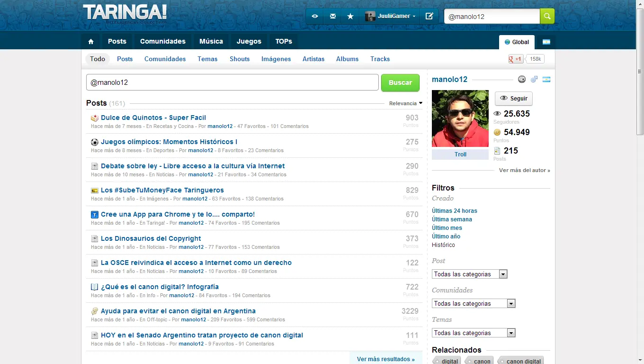
Task: Go to Posts in main navigation
Action: [117, 42]
